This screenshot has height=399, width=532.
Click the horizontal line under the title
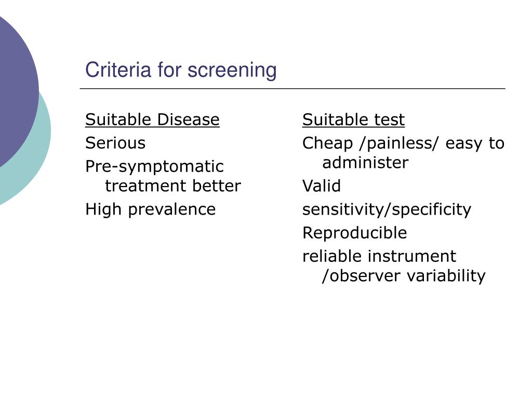click(292, 88)
